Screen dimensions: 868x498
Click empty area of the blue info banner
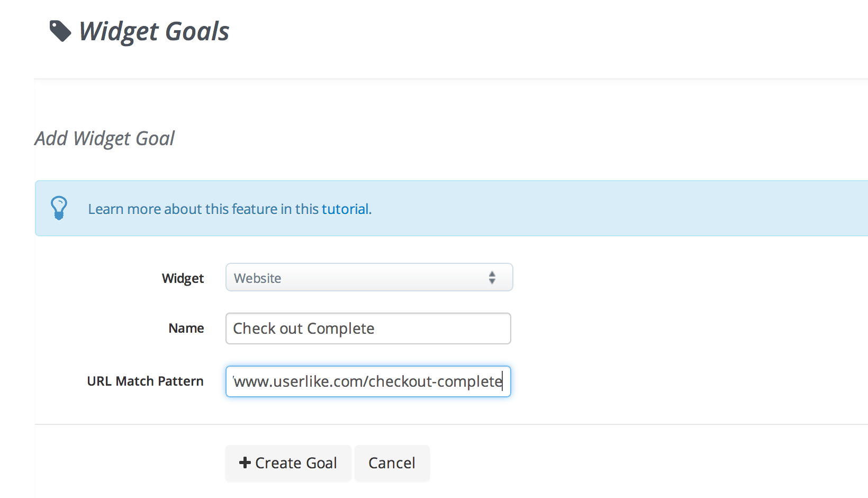tap(609, 208)
